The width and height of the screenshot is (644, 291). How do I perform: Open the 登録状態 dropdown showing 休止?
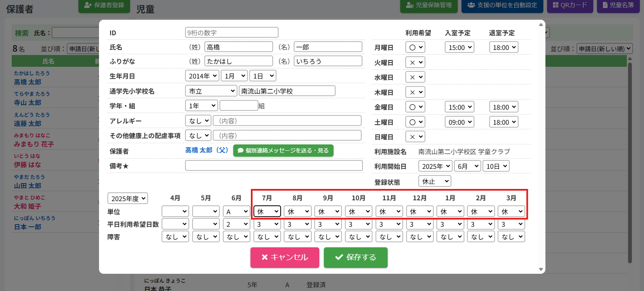click(434, 181)
